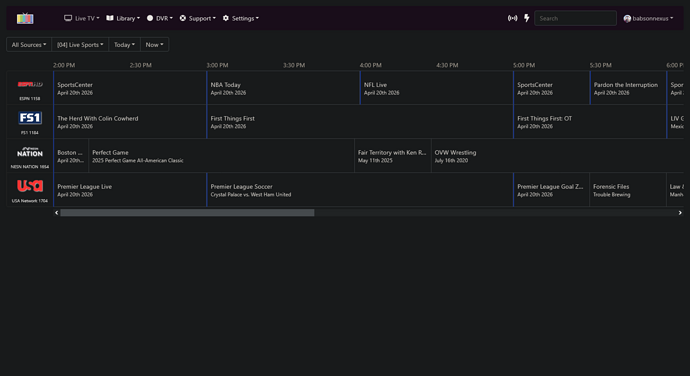690x376 pixels.
Task: Open the 5:00 PM SportsCenter listing on ESPN
Action: pos(551,88)
